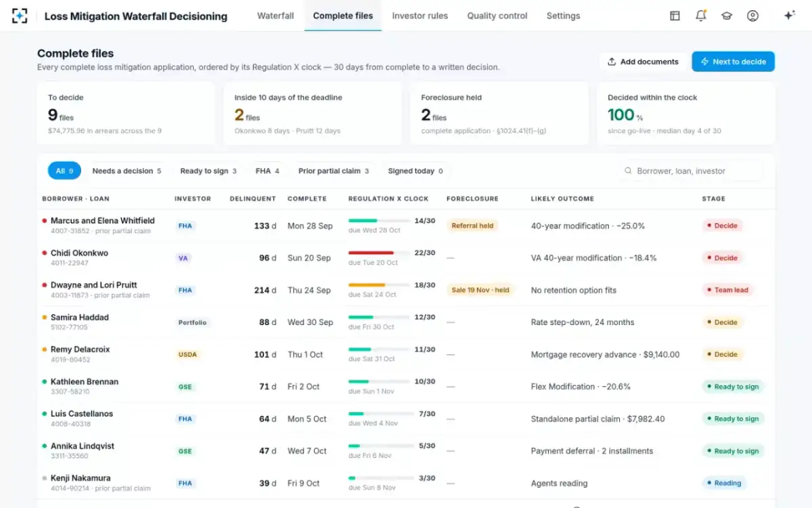This screenshot has height=508, width=812.
Task: Click the USDA investor badge
Action: pos(187,354)
